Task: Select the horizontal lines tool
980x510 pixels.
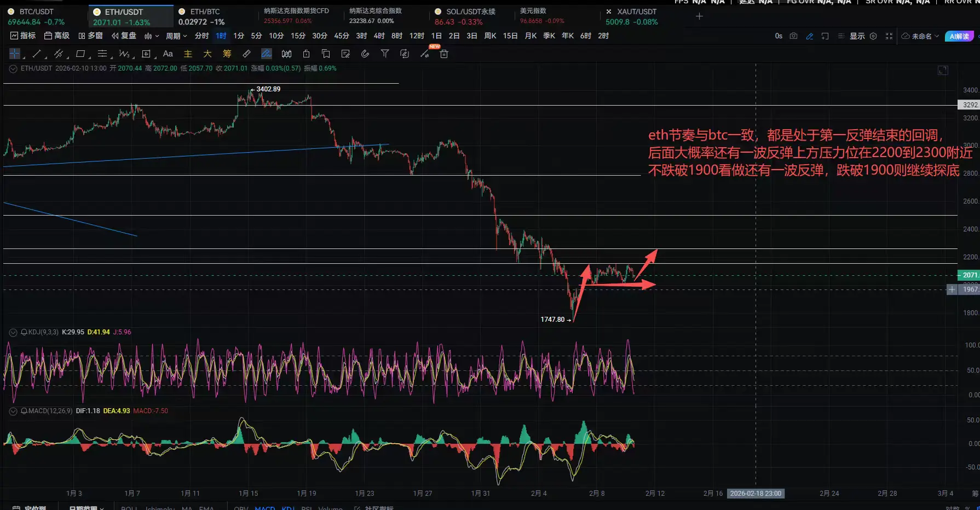Action: coord(102,54)
